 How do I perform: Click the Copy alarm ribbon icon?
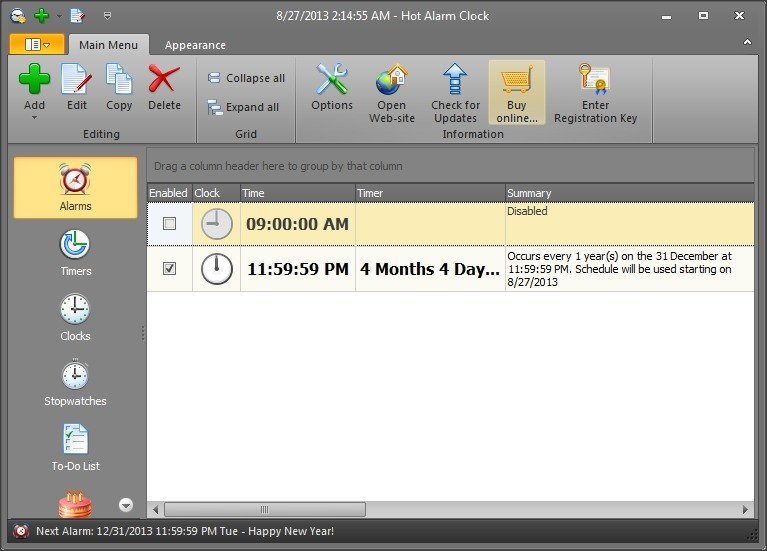pos(119,79)
